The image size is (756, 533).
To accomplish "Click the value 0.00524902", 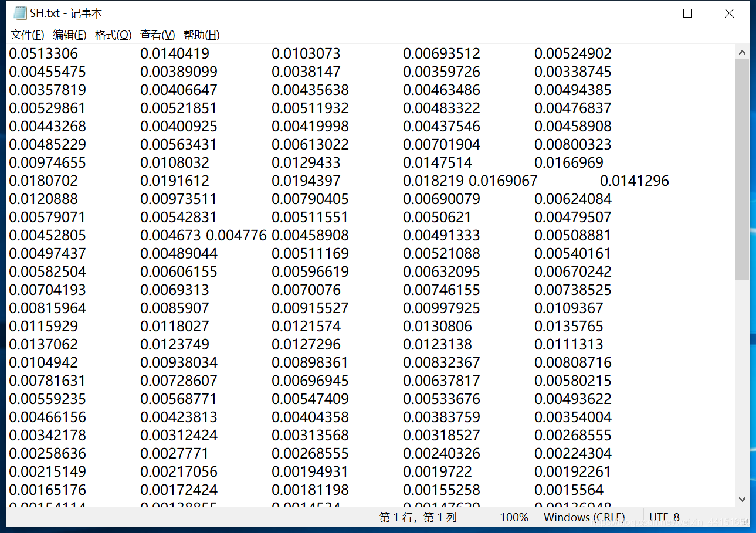I will click(x=573, y=54).
